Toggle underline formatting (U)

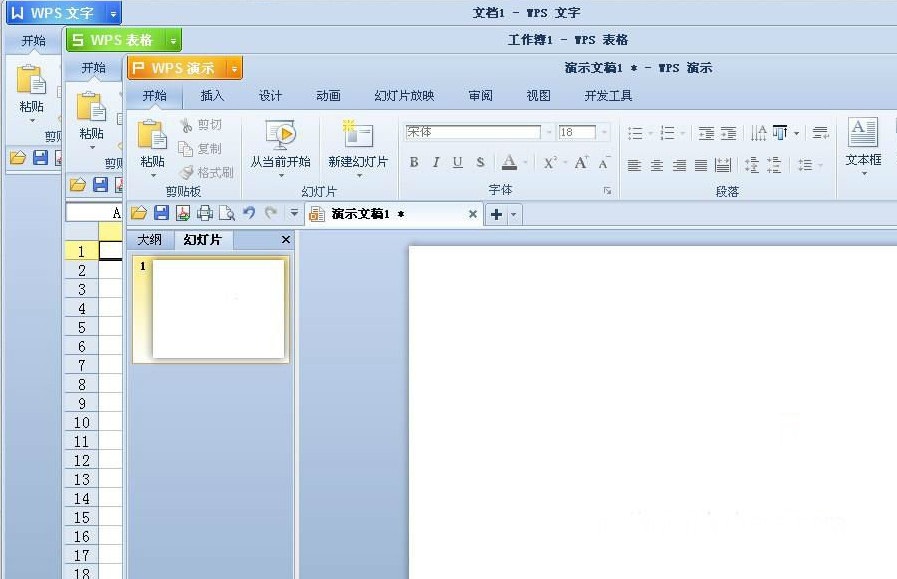tap(457, 162)
